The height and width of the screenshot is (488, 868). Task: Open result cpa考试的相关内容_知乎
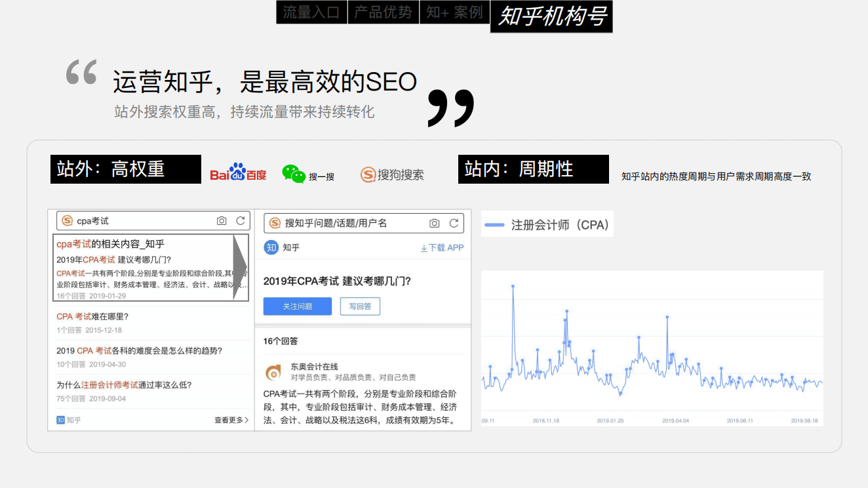[110, 244]
